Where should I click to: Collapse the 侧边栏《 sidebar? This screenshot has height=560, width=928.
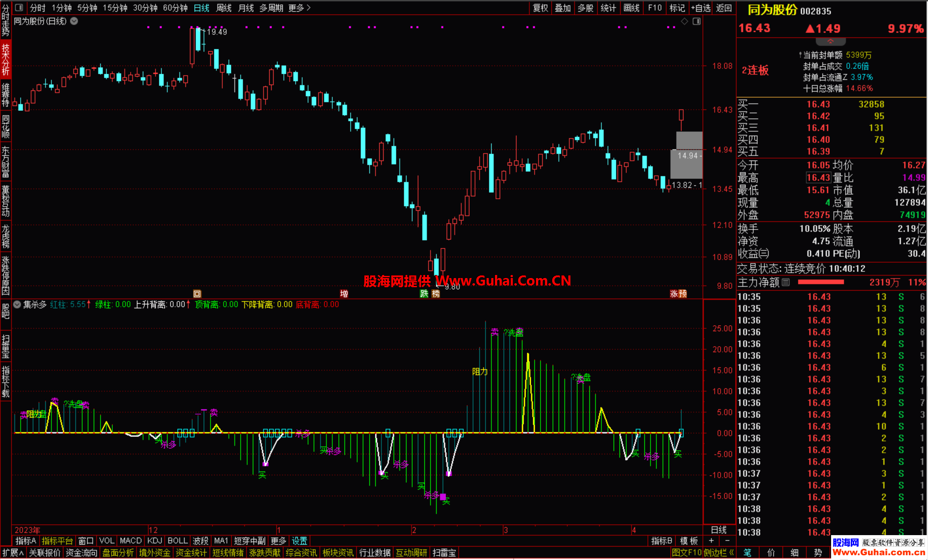[x=719, y=553]
